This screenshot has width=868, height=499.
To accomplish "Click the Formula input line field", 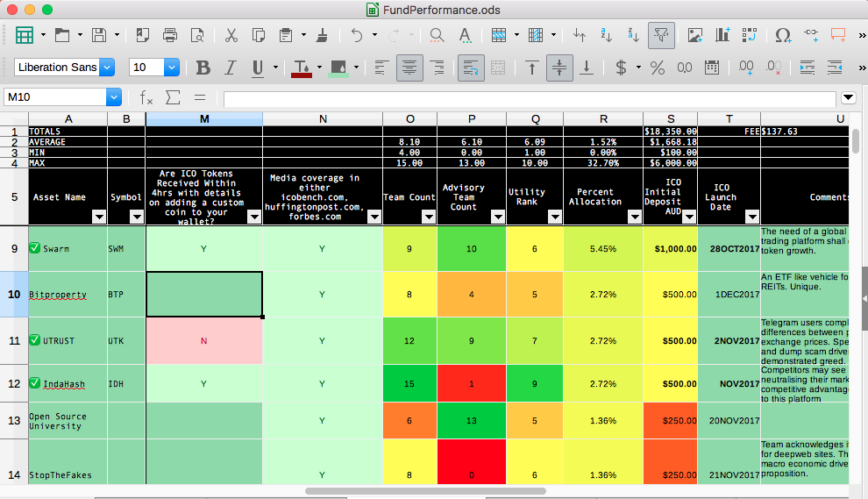I will [530, 98].
